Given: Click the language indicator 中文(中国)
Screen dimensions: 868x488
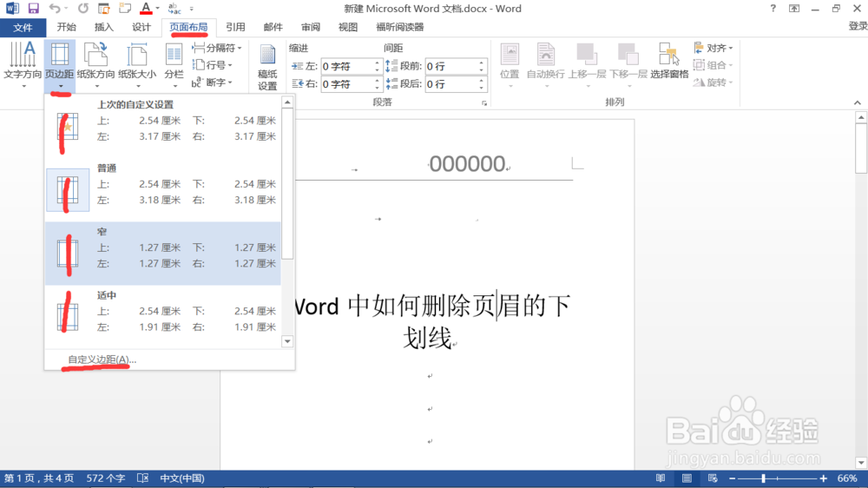Looking at the screenshot, I should (182, 478).
